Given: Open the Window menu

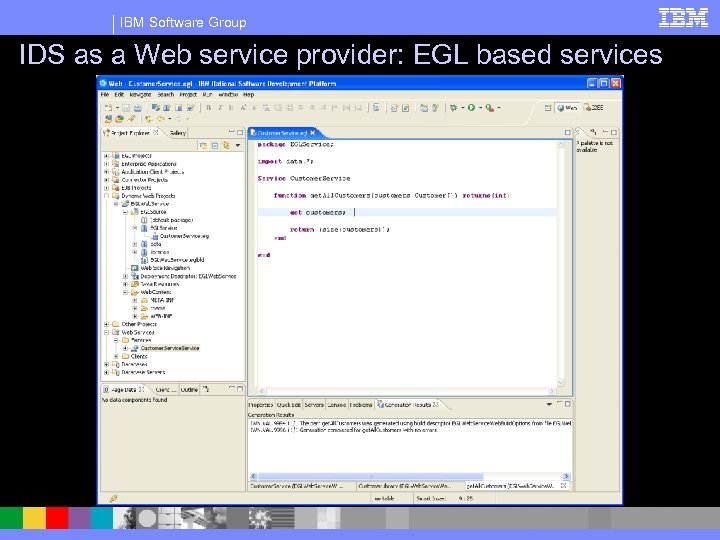Looking at the screenshot, I should click(228, 95).
